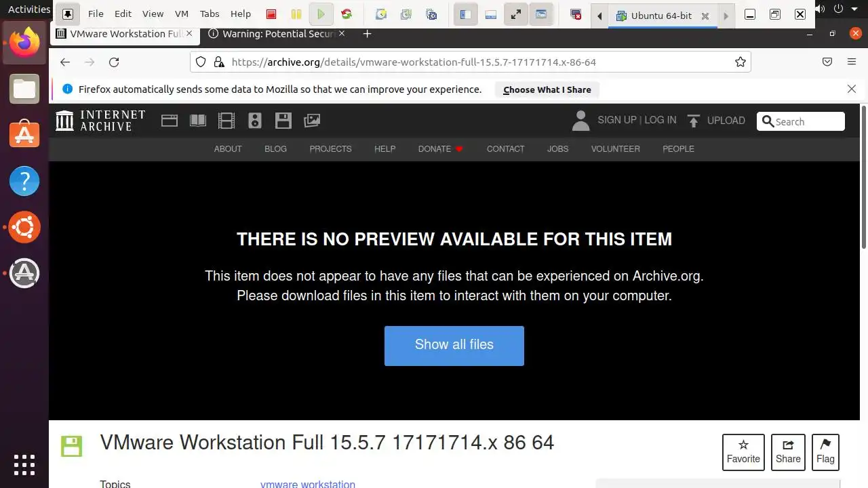The height and width of the screenshot is (488, 868).
Task: Click the Favorite star button
Action: pos(743,452)
